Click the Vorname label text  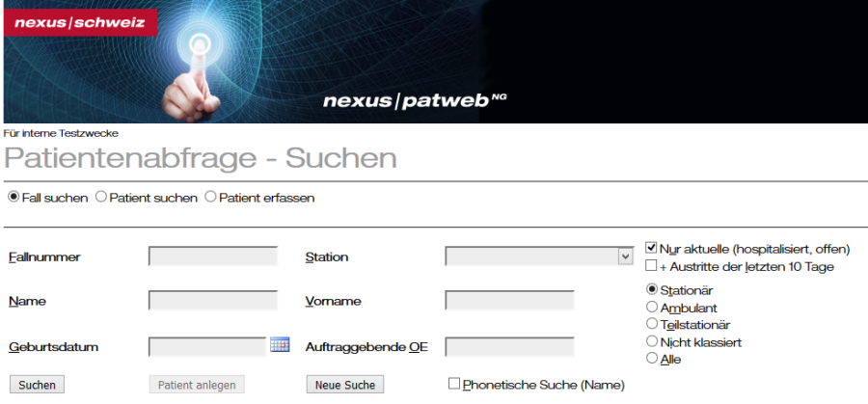(334, 302)
